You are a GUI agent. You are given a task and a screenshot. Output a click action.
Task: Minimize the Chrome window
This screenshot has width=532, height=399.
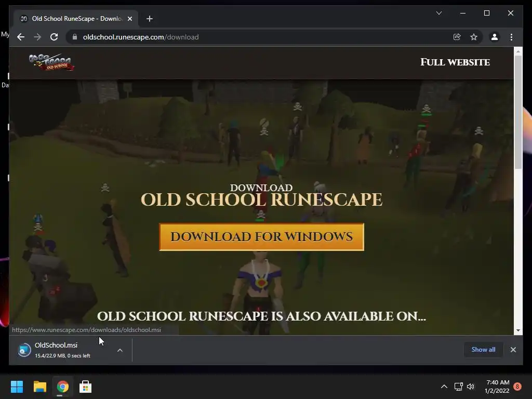coord(462,13)
